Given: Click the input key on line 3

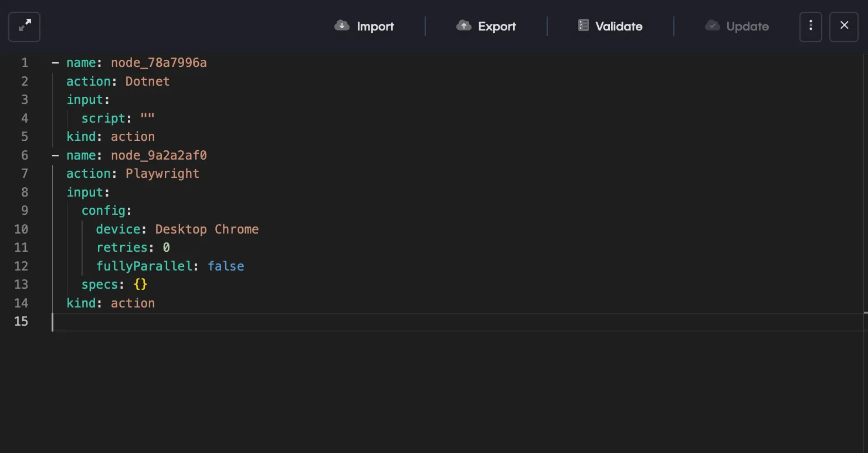Looking at the screenshot, I should tap(85, 100).
